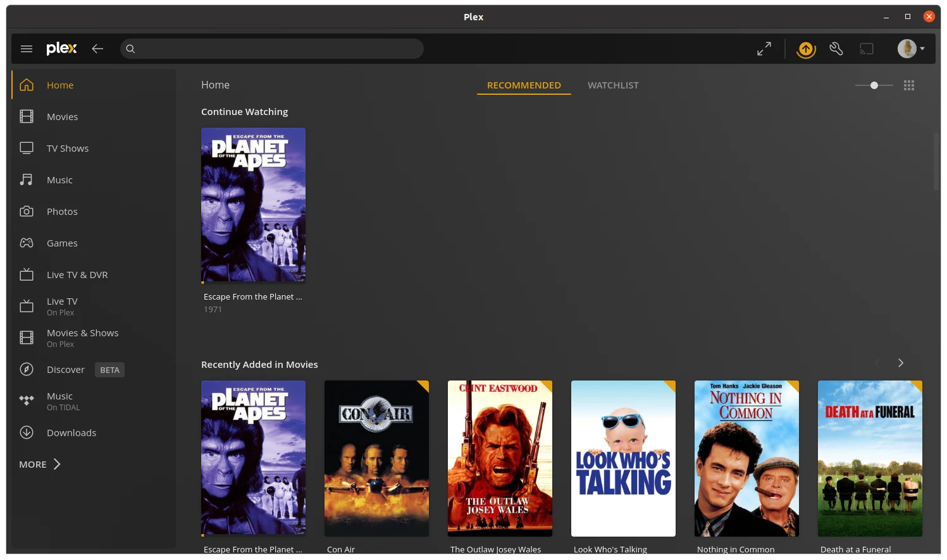Open the Con Air movie poster
This screenshot has width=947, height=560.
[376, 458]
